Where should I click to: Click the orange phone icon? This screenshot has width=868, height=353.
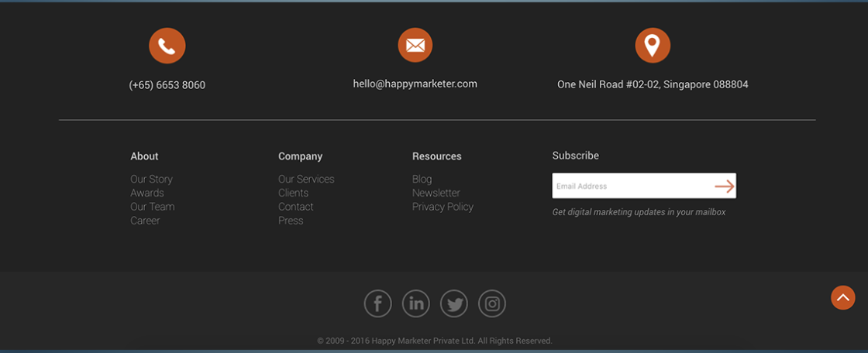click(167, 46)
